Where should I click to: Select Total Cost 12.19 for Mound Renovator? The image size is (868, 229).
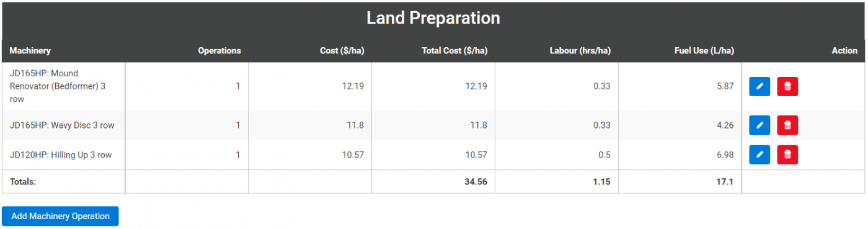476,86
